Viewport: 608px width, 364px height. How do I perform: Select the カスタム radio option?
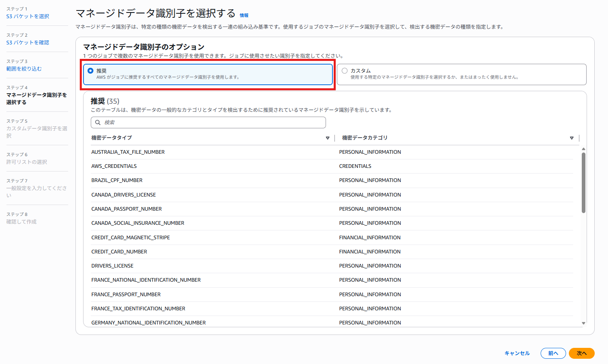pos(345,71)
